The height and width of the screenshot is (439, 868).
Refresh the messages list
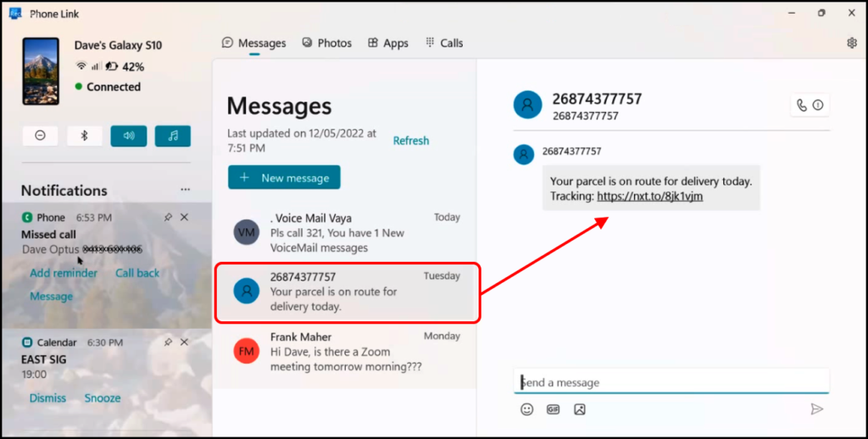click(411, 141)
